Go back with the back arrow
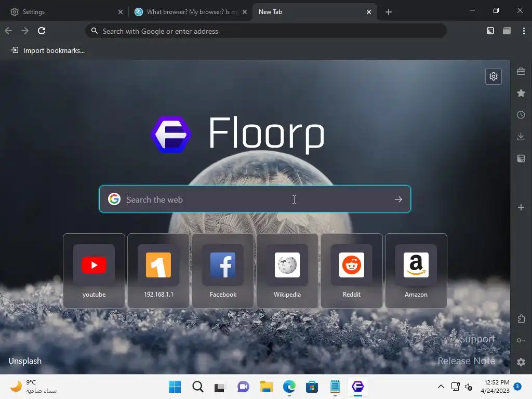 (8, 31)
